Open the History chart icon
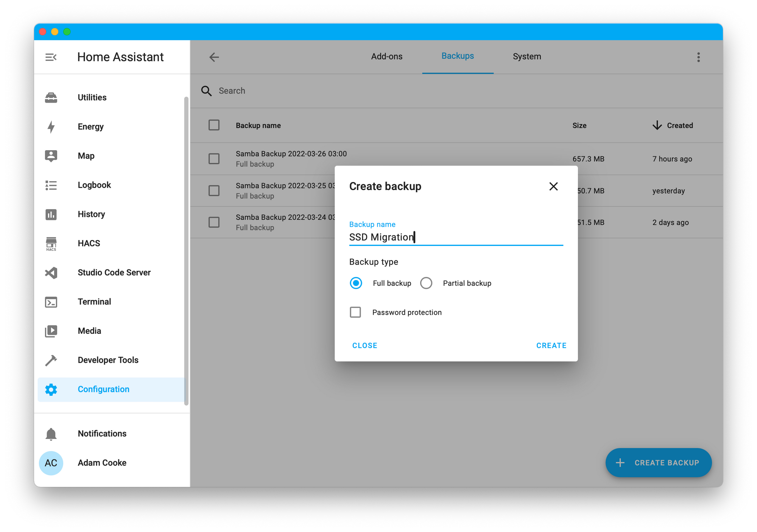This screenshot has width=757, height=532. point(51,214)
